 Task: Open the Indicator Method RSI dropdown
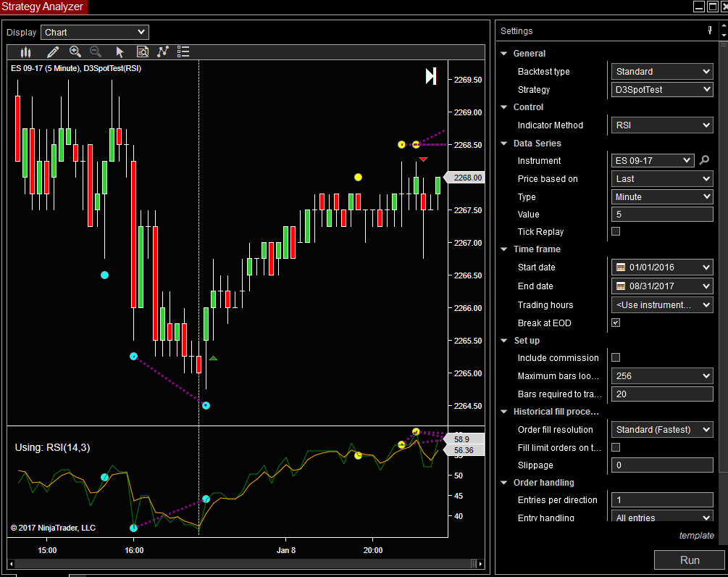click(662, 125)
